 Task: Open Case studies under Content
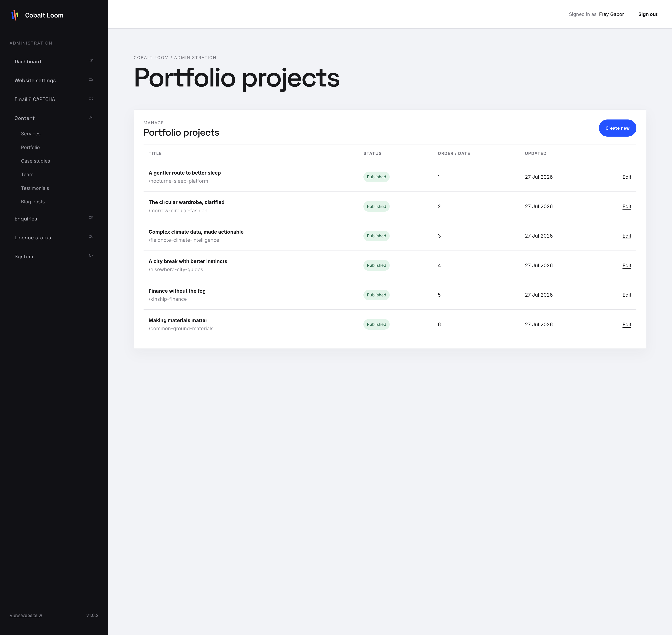(x=36, y=161)
